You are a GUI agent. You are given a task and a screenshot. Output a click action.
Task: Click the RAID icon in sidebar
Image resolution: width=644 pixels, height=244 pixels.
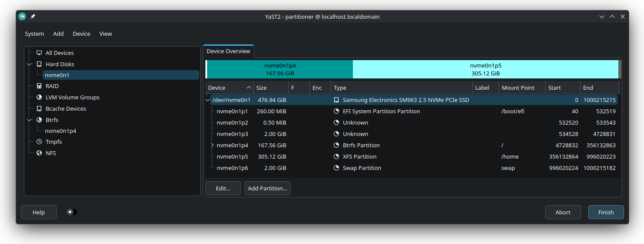pyautogui.click(x=39, y=86)
